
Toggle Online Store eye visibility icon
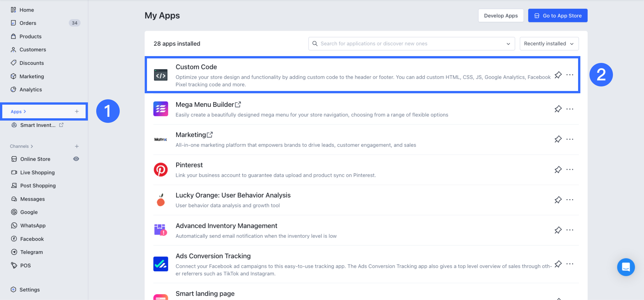click(76, 159)
